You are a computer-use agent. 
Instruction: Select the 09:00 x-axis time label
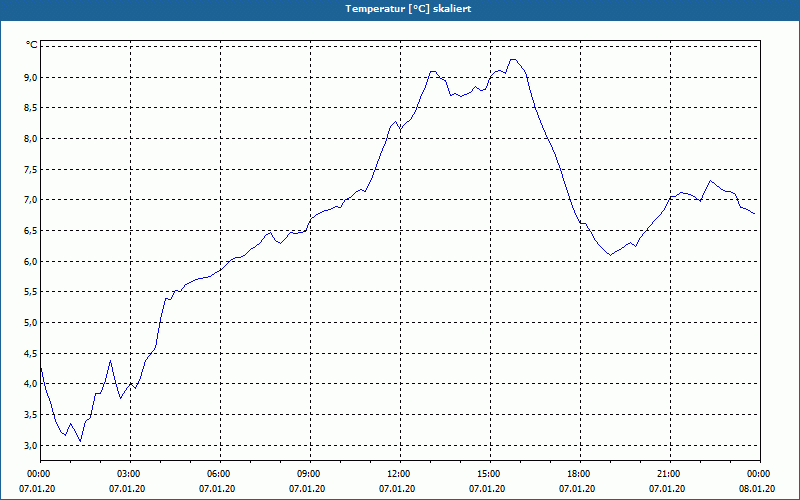click(x=310, y=474)
